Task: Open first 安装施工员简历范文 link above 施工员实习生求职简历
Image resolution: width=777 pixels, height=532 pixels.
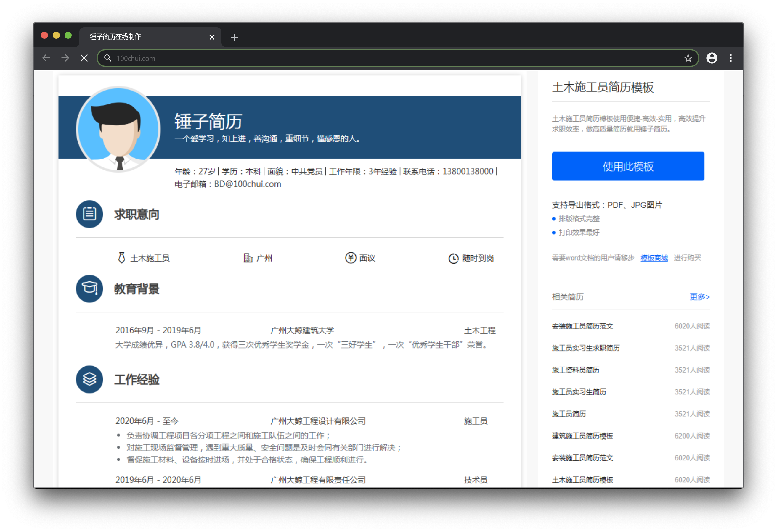Action: (582, 326)
